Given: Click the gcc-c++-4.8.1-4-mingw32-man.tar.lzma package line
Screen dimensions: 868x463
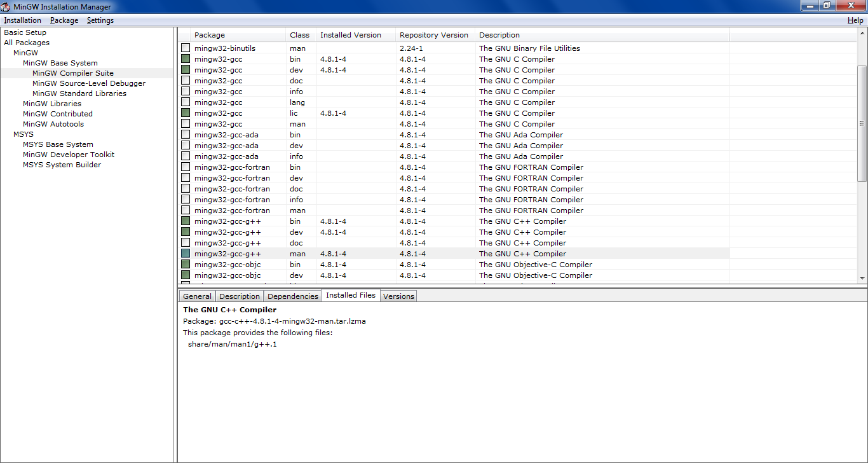Looking at the screenshot, I should tap(275, 321).
